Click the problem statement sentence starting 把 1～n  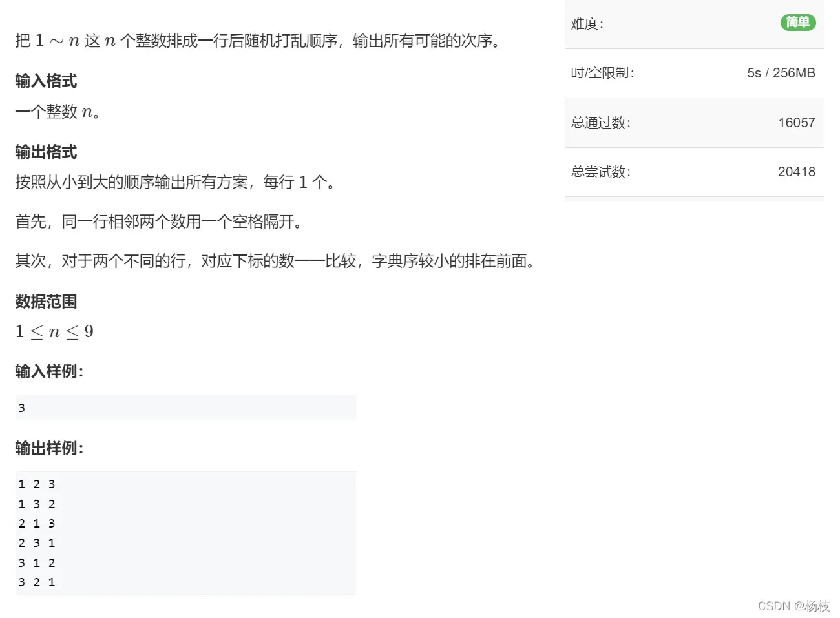point(258,41)
